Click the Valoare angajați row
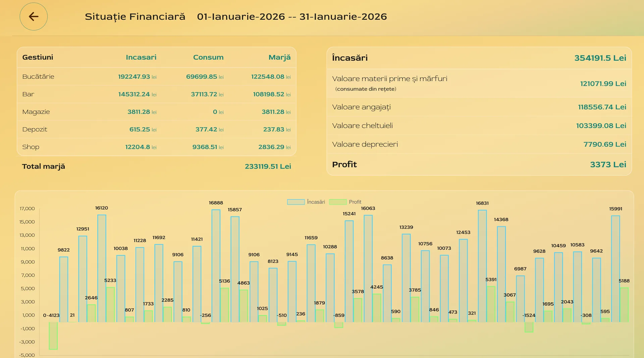The width and height of the screenshot is (644, 358). [x=470, y=107]
